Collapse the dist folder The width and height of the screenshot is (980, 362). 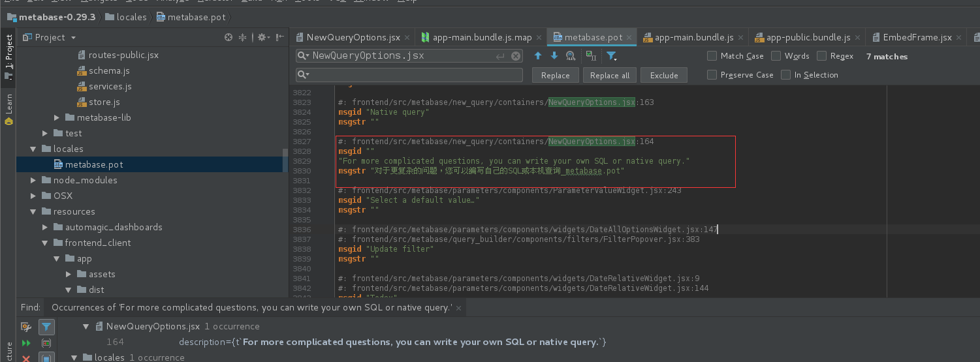(x=69, y=290)
